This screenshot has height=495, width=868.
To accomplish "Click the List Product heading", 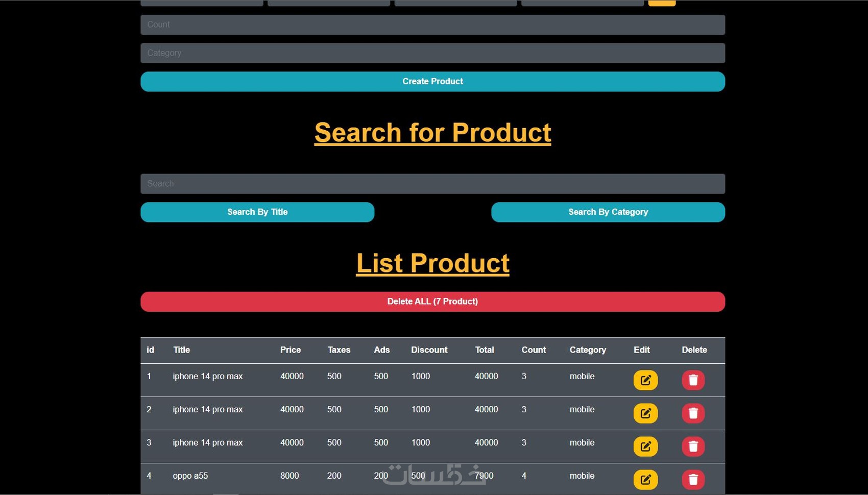I will (x=432, y=263).
